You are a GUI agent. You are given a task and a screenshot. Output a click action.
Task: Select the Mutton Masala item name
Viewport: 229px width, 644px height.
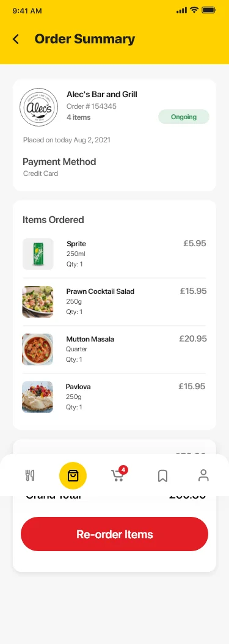[90, 339]
